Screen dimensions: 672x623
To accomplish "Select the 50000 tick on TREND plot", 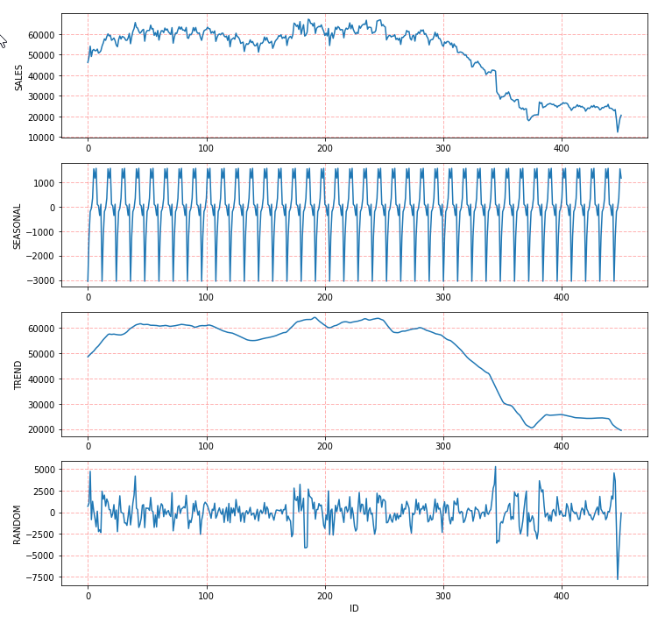I will tap(41, 354).
